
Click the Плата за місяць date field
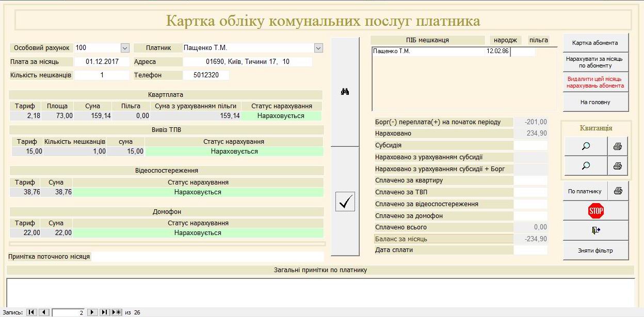coord(102,62)
